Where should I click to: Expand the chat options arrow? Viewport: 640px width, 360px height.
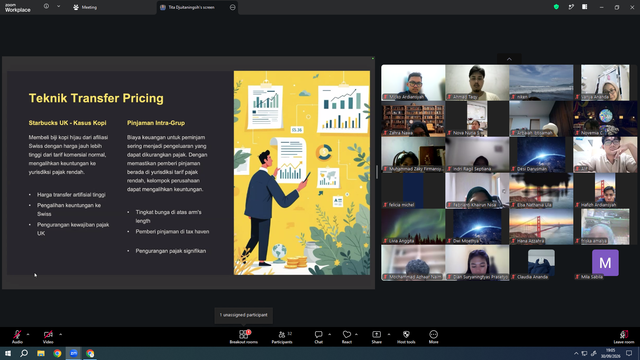(329, 334)
